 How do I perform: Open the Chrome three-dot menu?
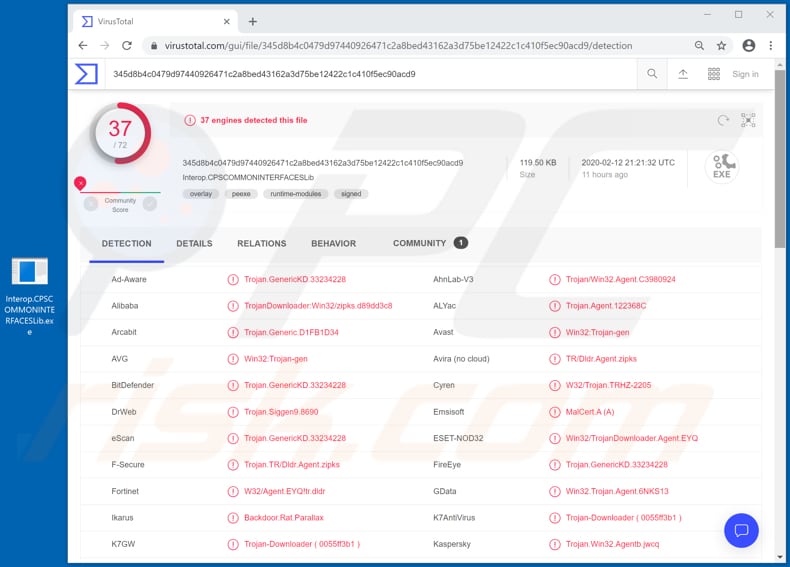(770, 46)
